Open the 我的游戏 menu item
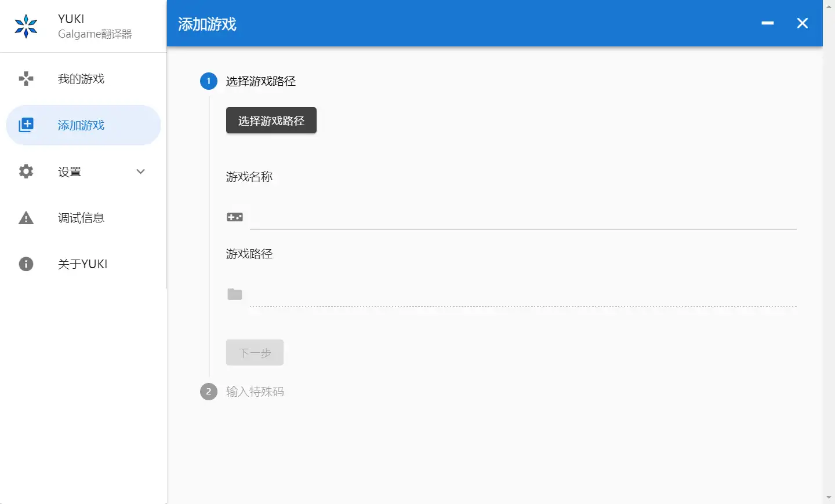The width and height of the screenshot is (835, 504). click(x=81, y=79)
